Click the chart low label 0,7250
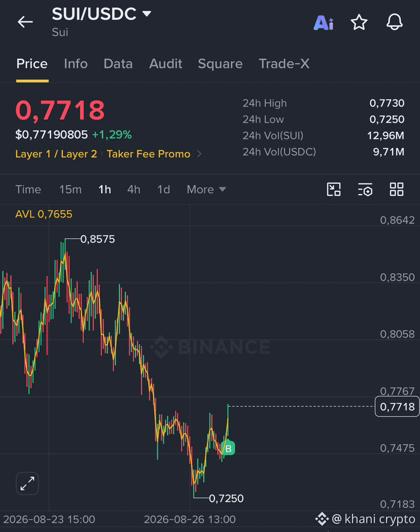 click(226, 499)
